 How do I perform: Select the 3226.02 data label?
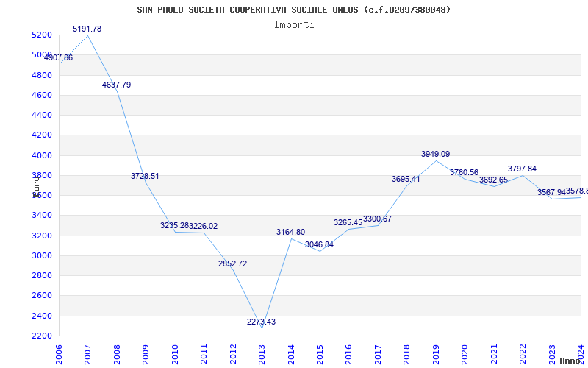(204, 226)
